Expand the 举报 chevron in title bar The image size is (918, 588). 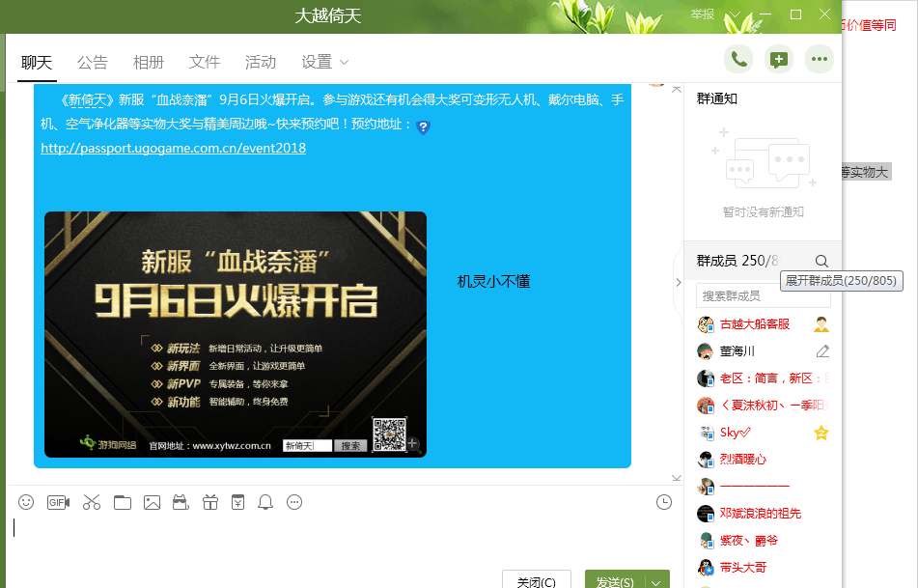735,15
